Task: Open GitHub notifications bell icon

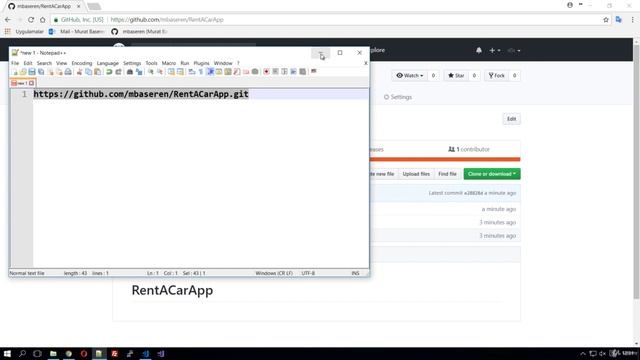Action: tap(479, 50)
